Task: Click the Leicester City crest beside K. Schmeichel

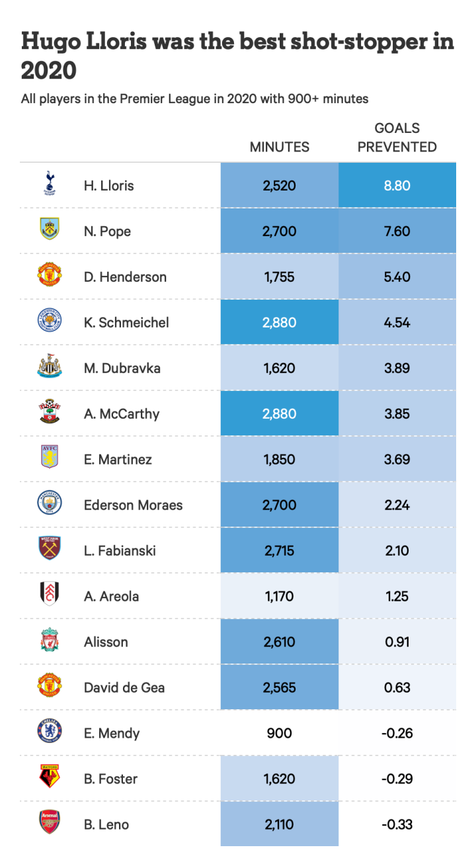Action: tap(50, 321)
